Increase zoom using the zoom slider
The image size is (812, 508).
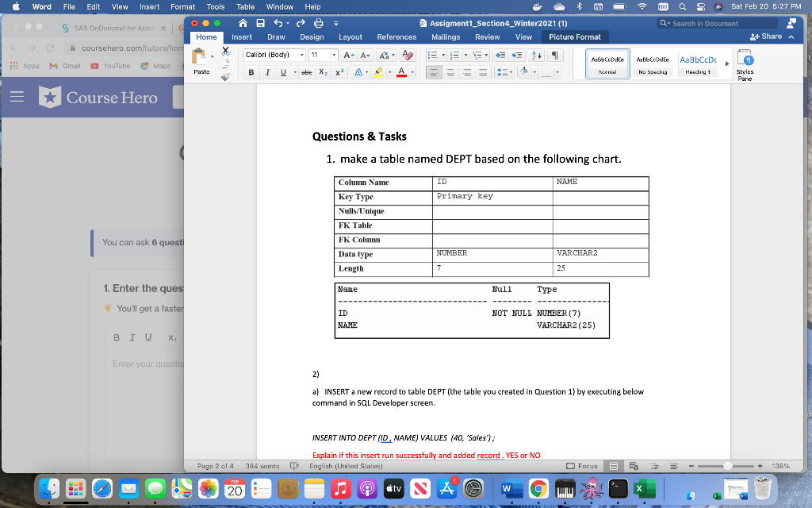(x=760, y=467)
